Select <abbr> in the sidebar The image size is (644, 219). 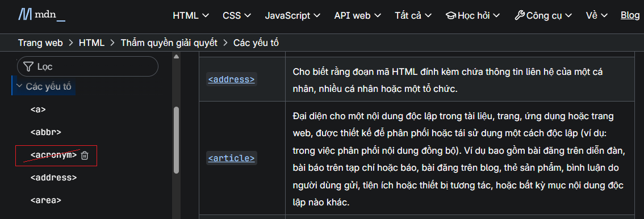tap(45, 132)
